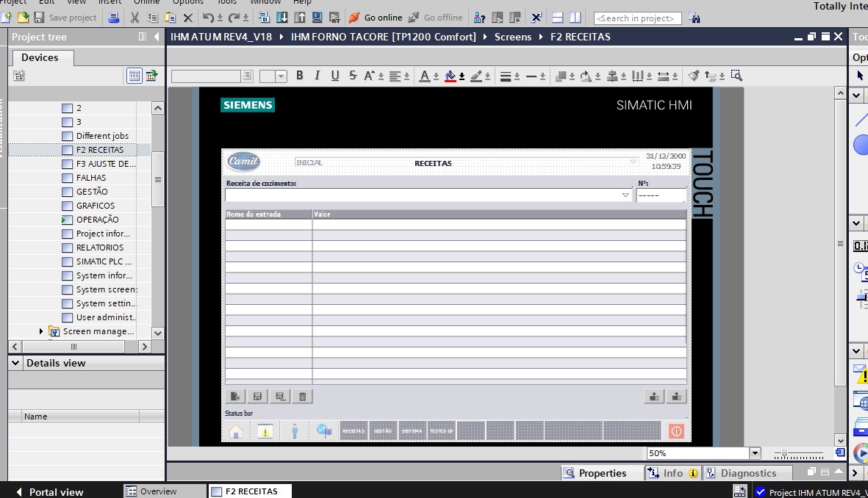Screen dimensions: 868x498
Task: Click the RECEITAS button on HMI bar
Action: tap(354, 431)
